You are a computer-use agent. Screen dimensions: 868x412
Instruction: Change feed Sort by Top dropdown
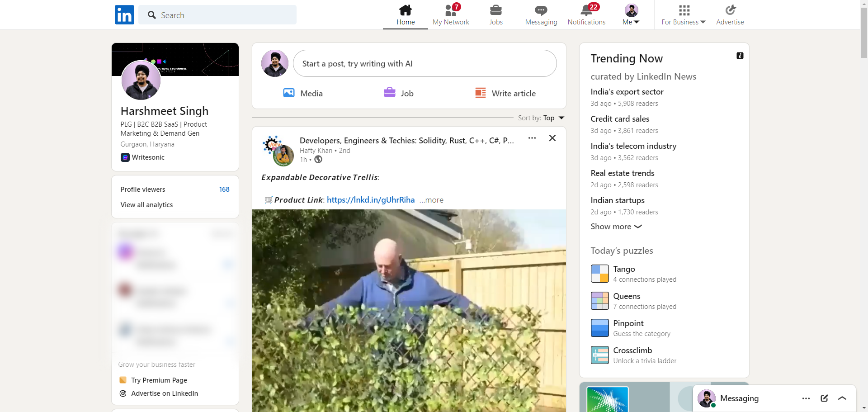point(541,118)
